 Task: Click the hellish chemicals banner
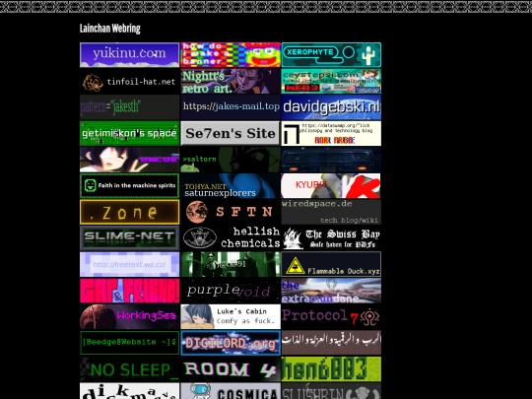click(231, 238)
